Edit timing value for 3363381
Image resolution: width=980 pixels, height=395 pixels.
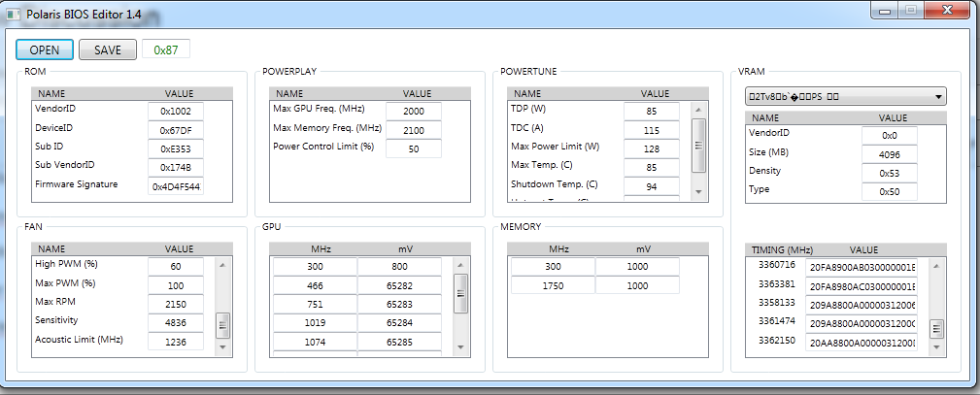862,285
